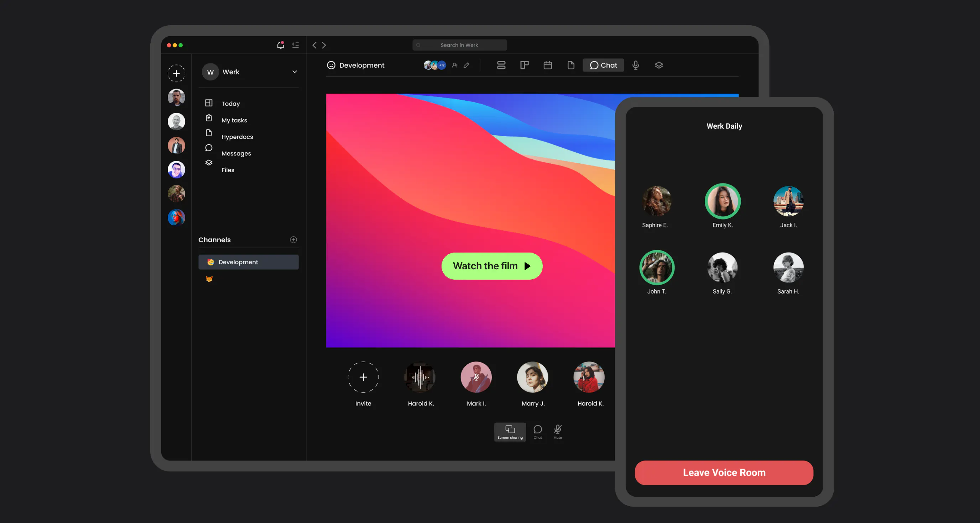This screenshot has height=523, width=980.
Task: Navigate back with the left chevron
Action: pyautogui.click(x=314, y=45)
